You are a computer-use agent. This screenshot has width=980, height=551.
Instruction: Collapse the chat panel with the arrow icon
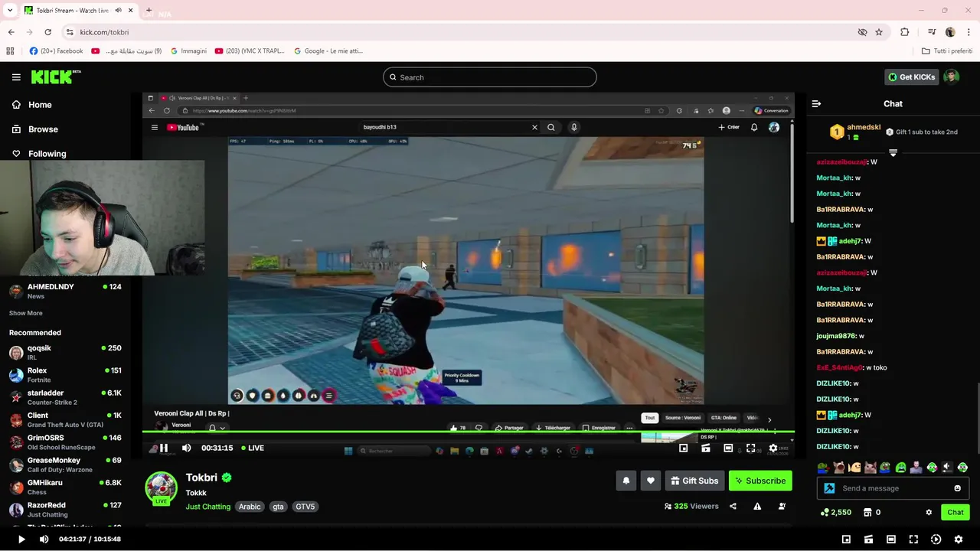coord(816,103)
